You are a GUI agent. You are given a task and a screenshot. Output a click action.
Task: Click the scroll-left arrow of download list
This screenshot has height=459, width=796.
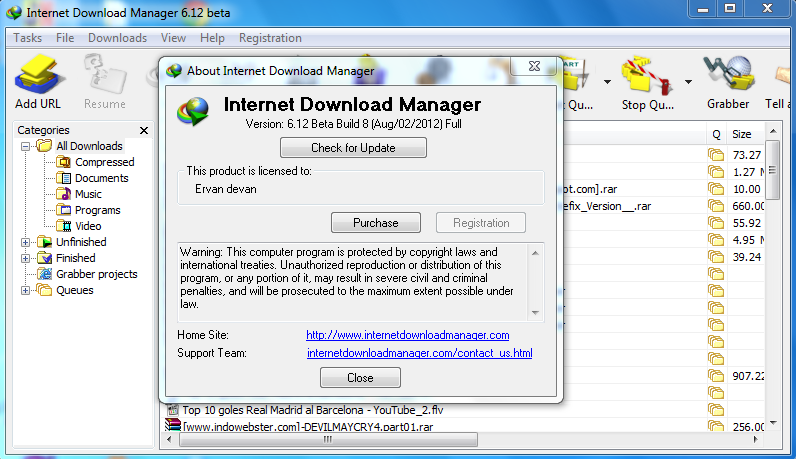[170, 439]
